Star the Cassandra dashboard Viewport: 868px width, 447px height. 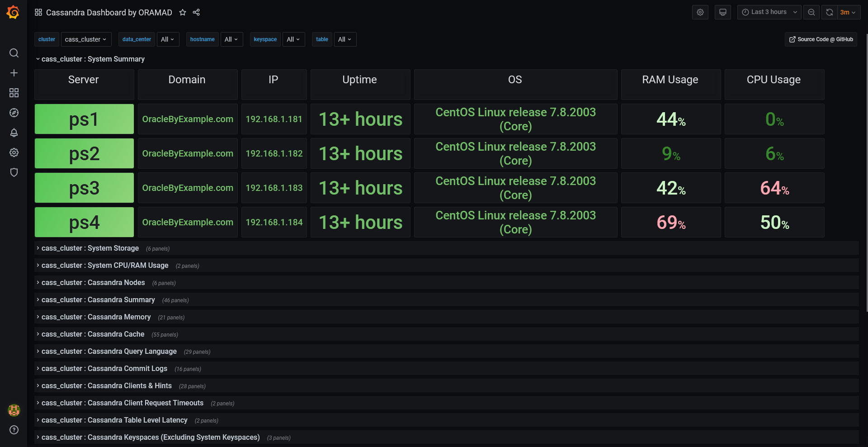[x=183, y=12]
